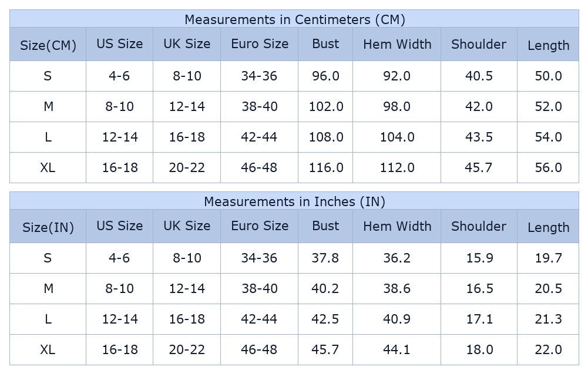This screenshot has height=377, width=588.
Task: Click the hem width value 104.0
Action: click(x=397, y=137)
